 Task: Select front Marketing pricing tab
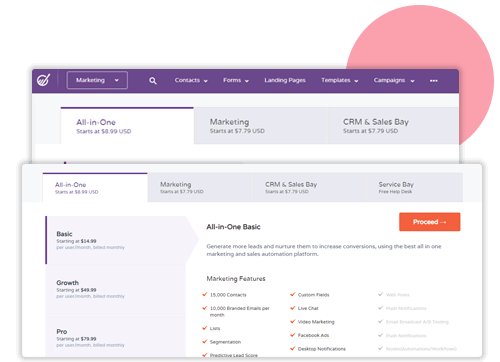point(200,187)
